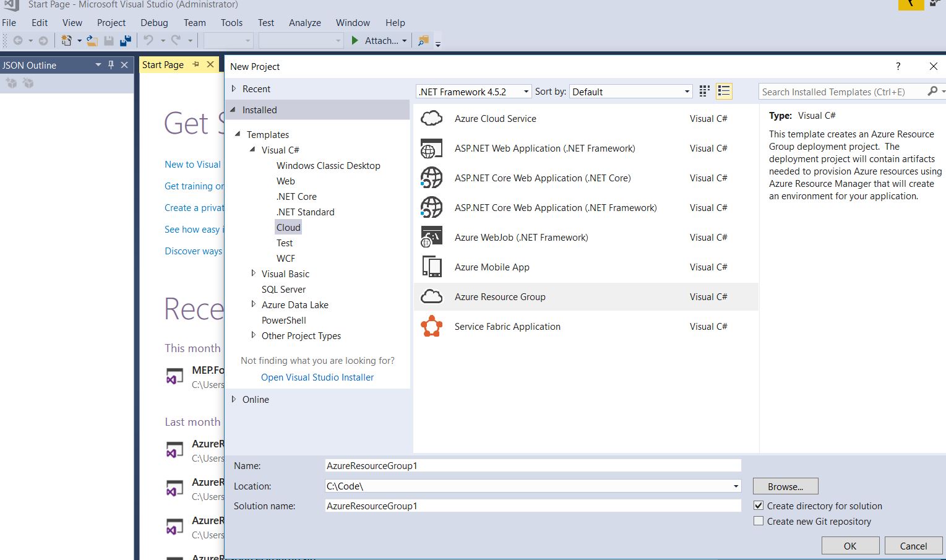
Task: Expand the Recent section
Action: 234,88
